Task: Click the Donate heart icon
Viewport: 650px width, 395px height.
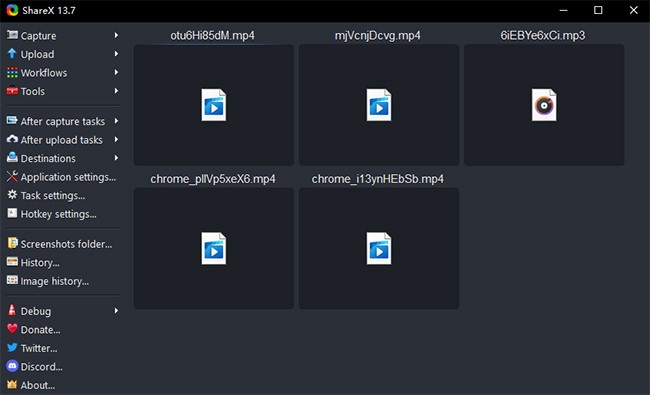Action: (12, 329)
